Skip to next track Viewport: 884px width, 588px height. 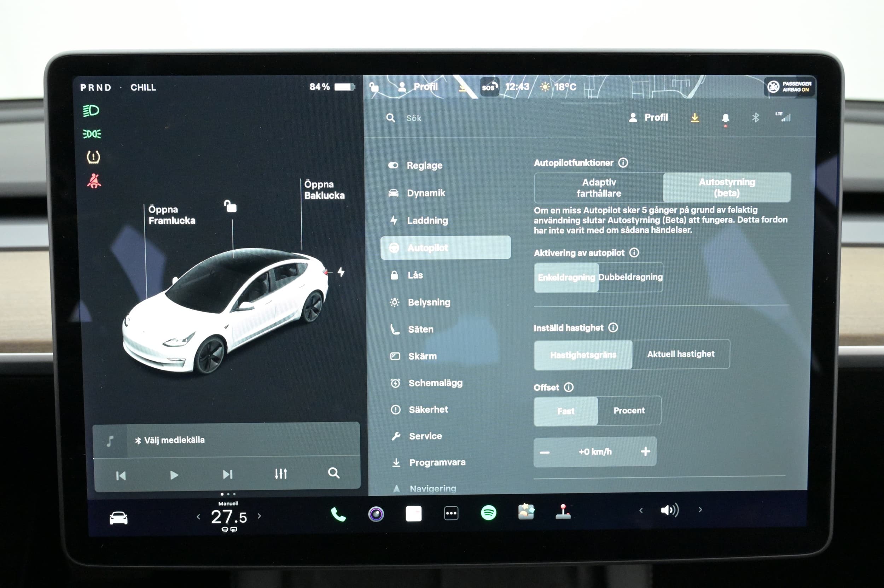coord(228,475)
